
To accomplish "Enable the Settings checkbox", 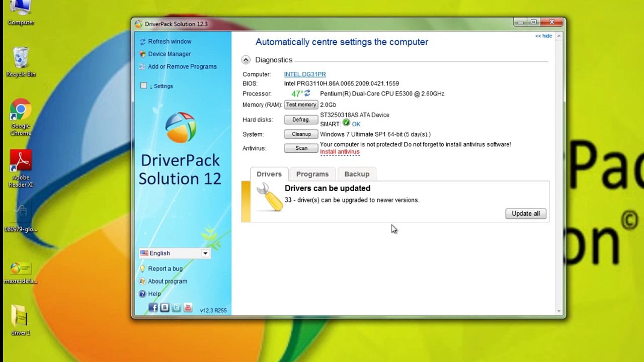I will pos(144,85).
